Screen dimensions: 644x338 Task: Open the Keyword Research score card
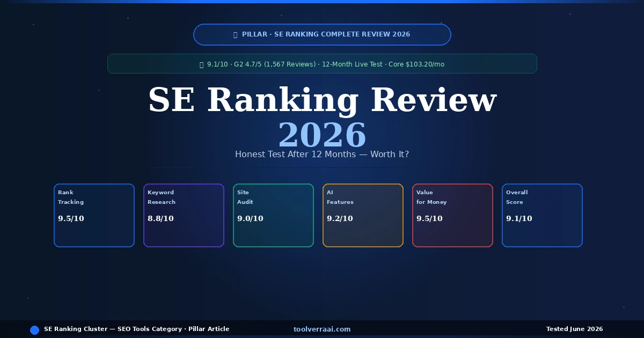pyautogui.click(x=184, y=215)
